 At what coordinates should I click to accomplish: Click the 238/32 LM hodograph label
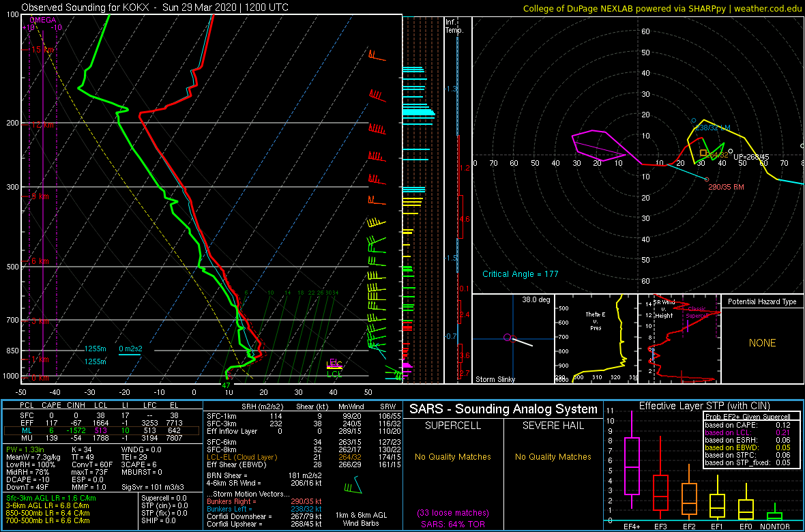pos(713,128)
